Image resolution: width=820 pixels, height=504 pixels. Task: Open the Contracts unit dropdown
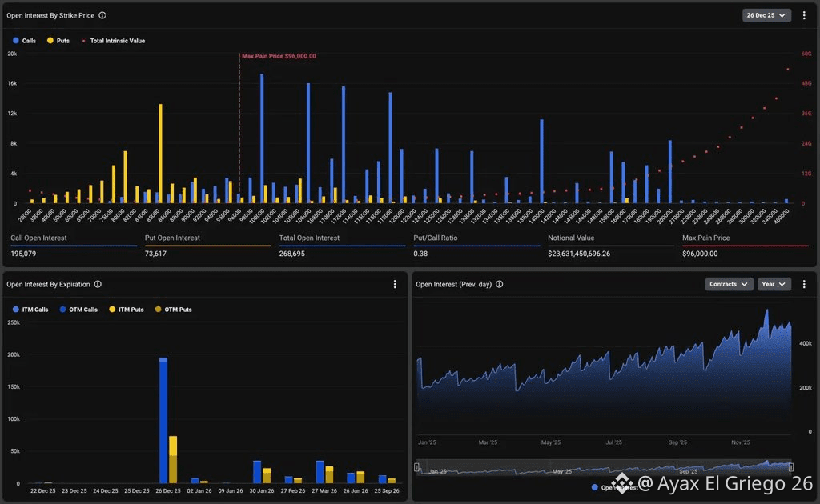(729, 284)
